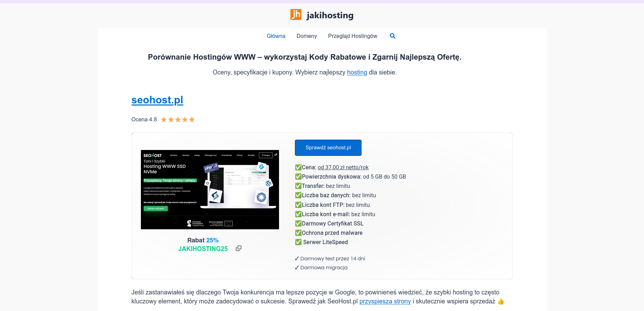Click the 'Liczba baz danych: bez limitu' line

pos(335,195)
